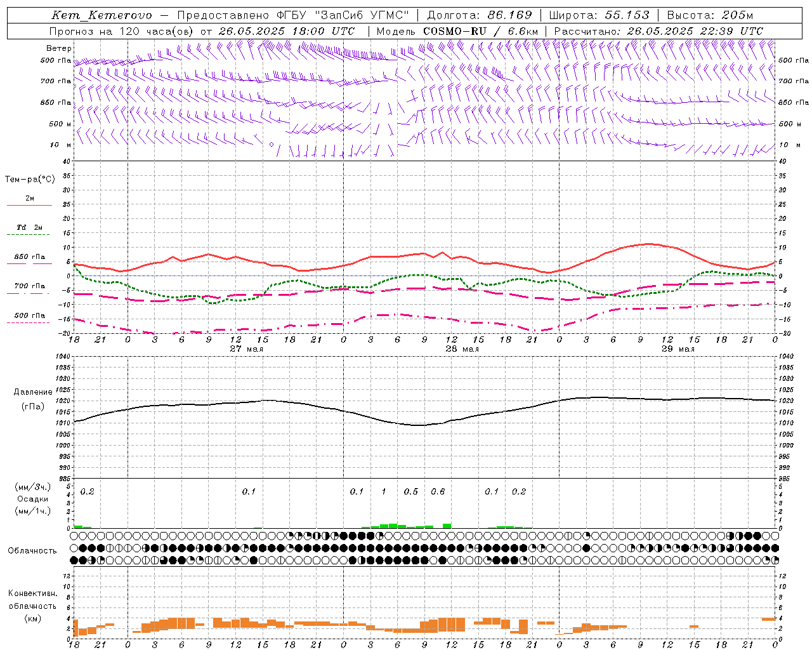Click the 500 гПа temperature legend entry
This screenshot has width=812, height=650.
coord(29,315)
